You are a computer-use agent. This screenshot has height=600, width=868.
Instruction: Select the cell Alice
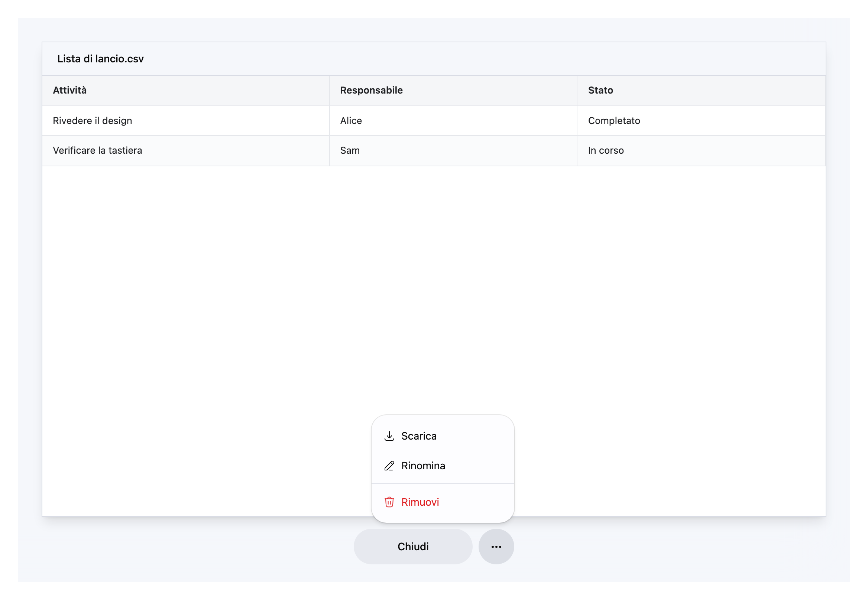[x=453, y=121]
